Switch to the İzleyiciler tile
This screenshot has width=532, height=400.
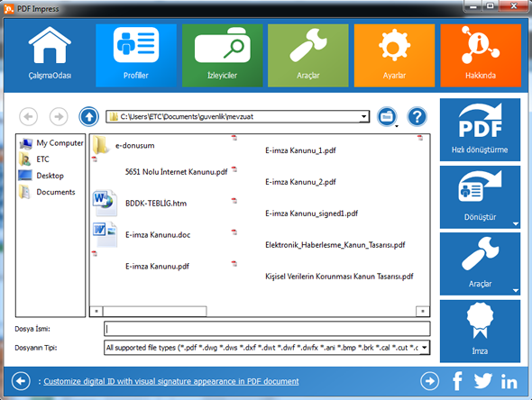click(x=222, y=55)
